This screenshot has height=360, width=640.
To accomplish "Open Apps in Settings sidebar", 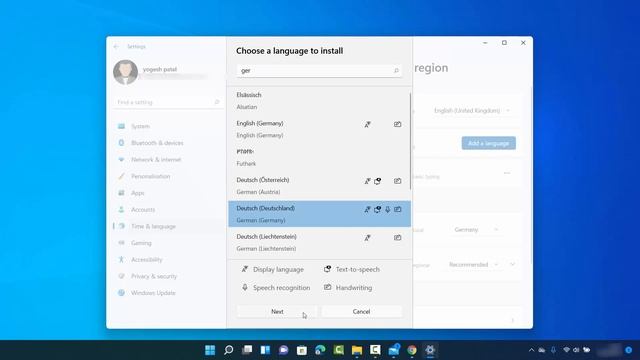I will (x=167, y=193).
